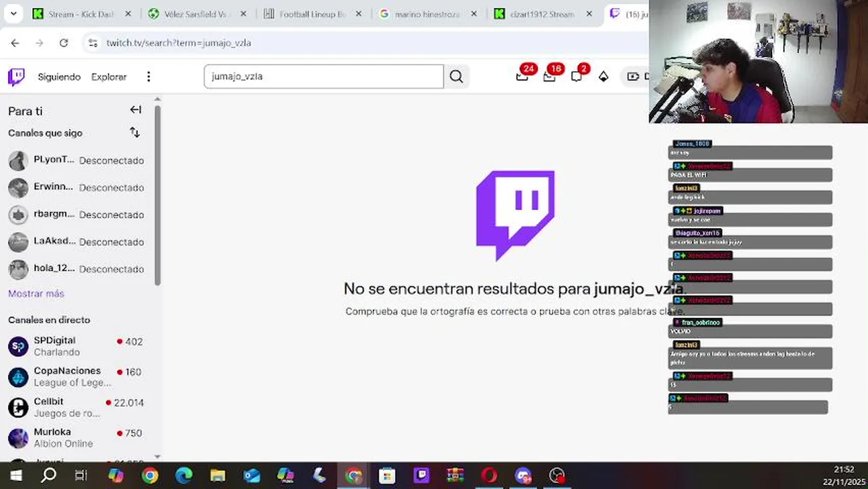868x489 pixels.
Task: Open the Twitch app in taskbar
Action: [x=421, y=475]
